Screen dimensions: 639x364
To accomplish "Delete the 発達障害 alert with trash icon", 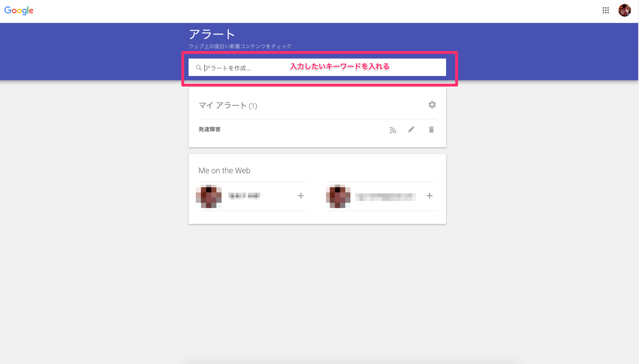I will pos(431,130).
